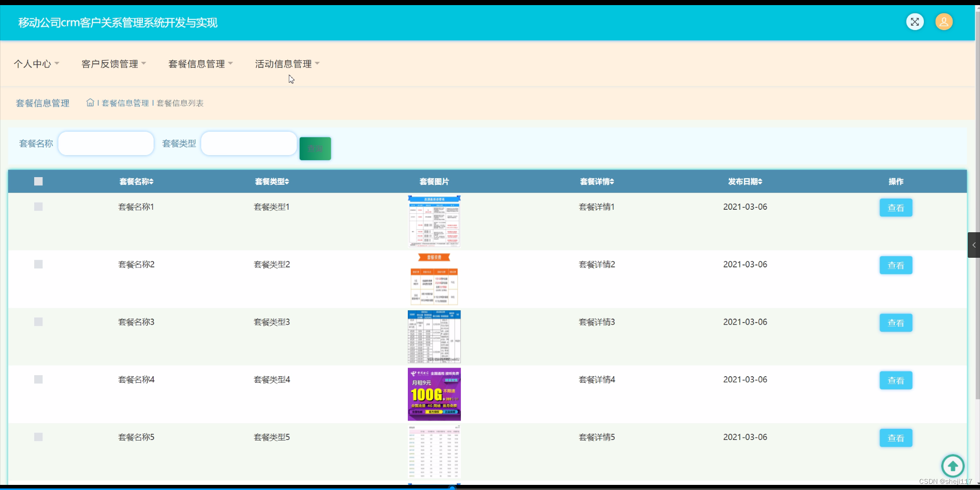Sort the 套餐图片 column header

[434, 181]
